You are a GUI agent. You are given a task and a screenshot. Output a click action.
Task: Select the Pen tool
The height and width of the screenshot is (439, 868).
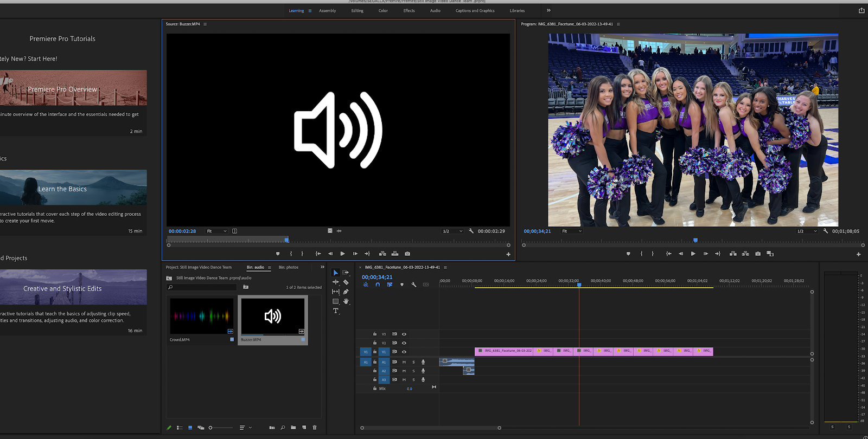tap(346, 292)
